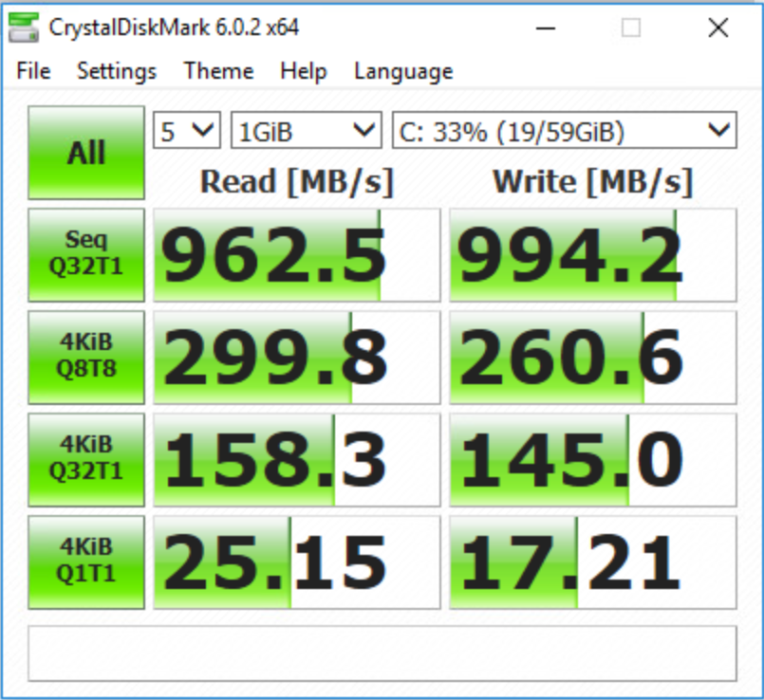Click the 4KiB Q32T1 read value 158.3
The height and width of the screenshot is (700, 764).
(x=297, y=459)
